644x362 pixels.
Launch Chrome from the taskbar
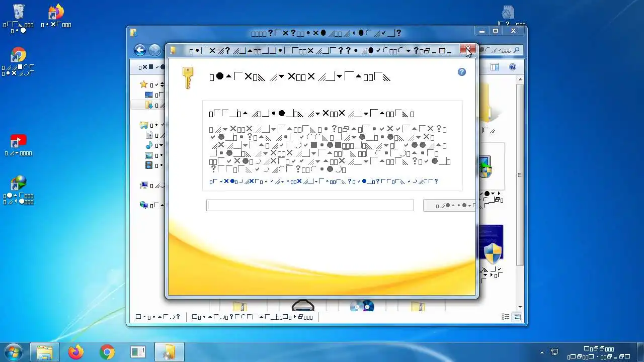(107, 352)
